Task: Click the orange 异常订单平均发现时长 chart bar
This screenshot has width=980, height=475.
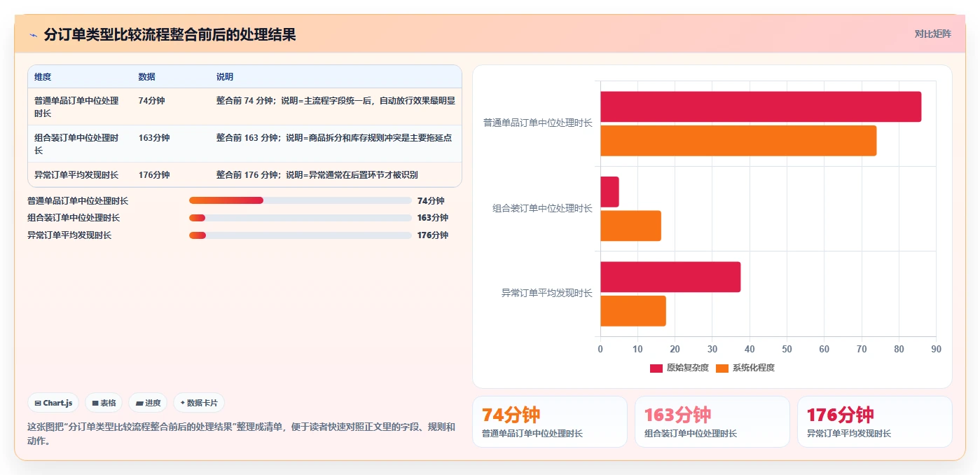Action: pos(633,310)
